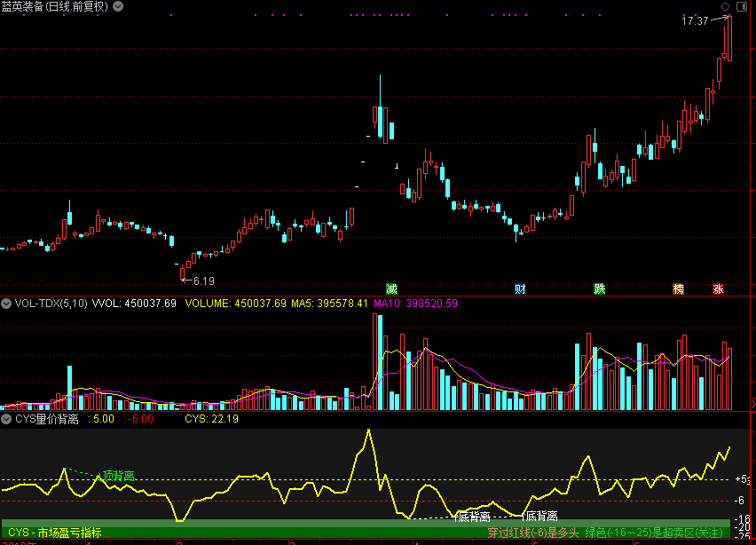Expand the CYS量价背离 indicator dropdown arrow
Image resolution: width=756 pixels, height=545 pixels.
[6, 419]
